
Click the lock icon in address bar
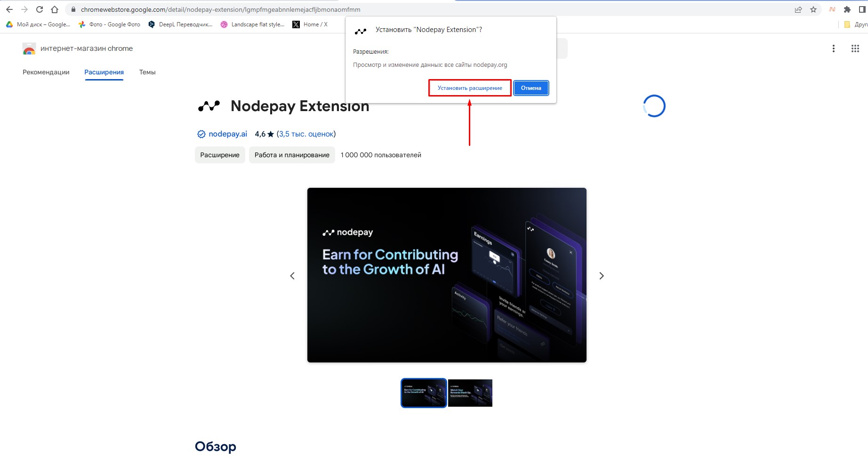[73, 9]
